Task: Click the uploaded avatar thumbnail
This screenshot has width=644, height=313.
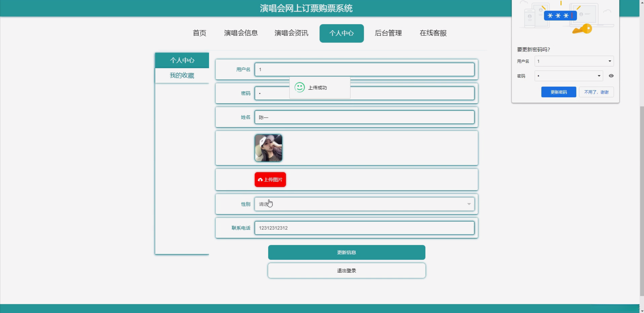Action: (x=268, y=148)
